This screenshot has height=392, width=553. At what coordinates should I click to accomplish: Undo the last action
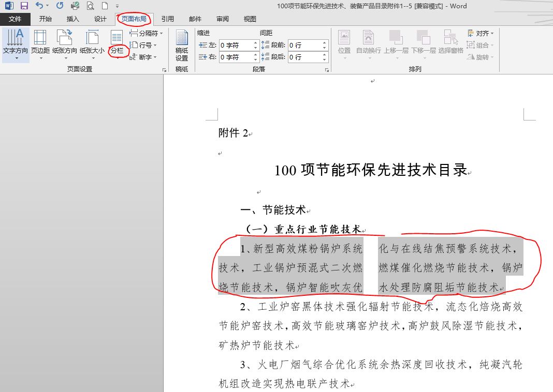[39, 6]
